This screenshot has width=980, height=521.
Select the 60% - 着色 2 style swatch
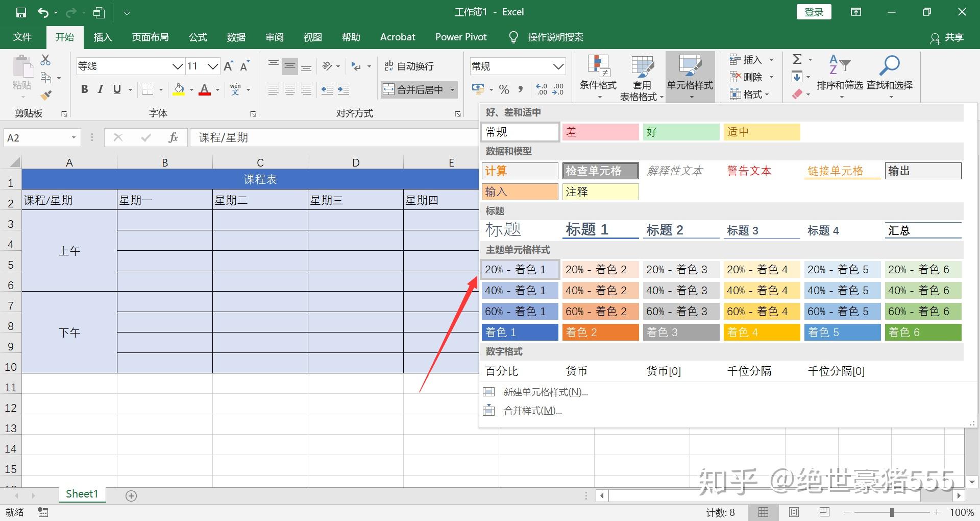point(601,312)
